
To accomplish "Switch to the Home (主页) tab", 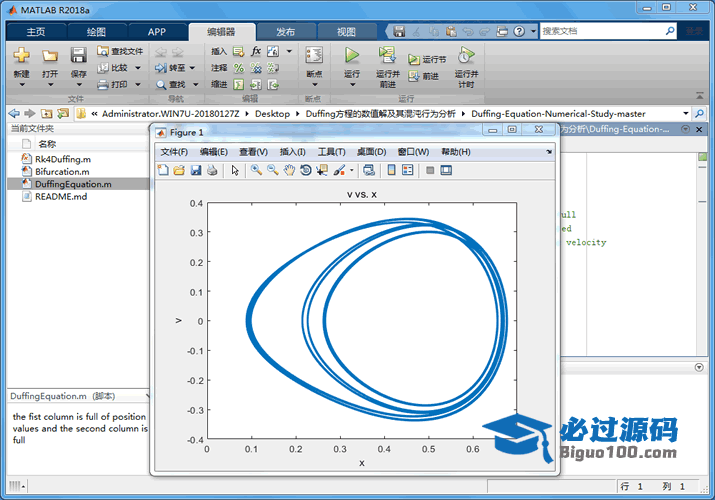I will tap(36, 32).
